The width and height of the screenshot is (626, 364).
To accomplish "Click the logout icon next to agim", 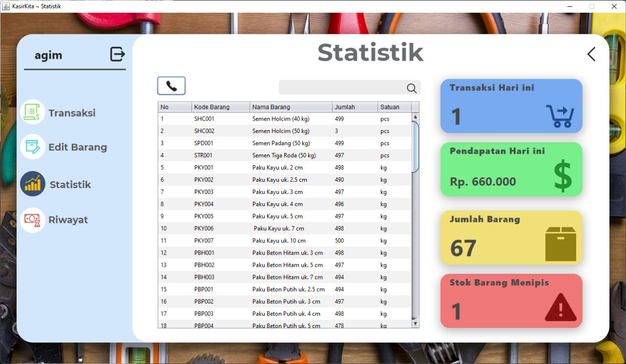I will (117, 54).
